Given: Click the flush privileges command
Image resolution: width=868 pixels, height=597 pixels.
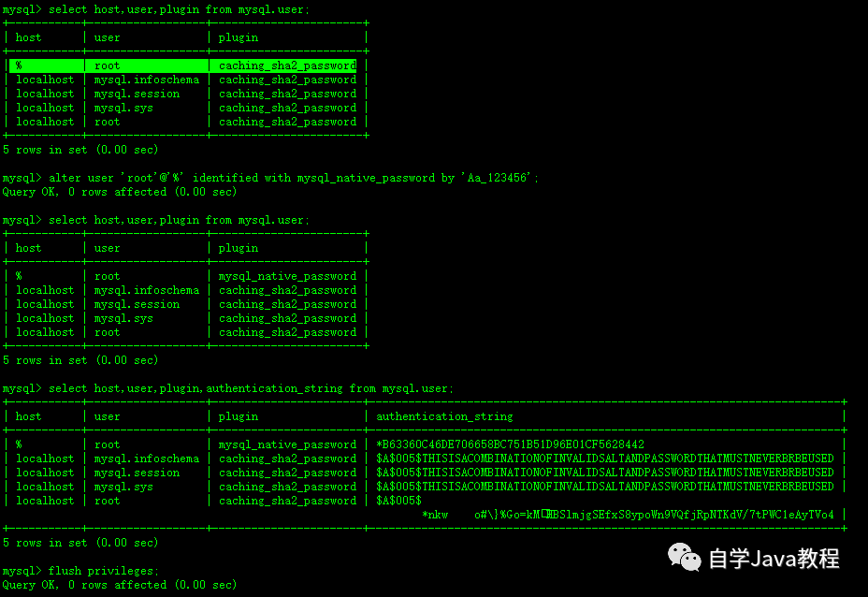Looking at the screenshot, I should [x=104, y=571].
